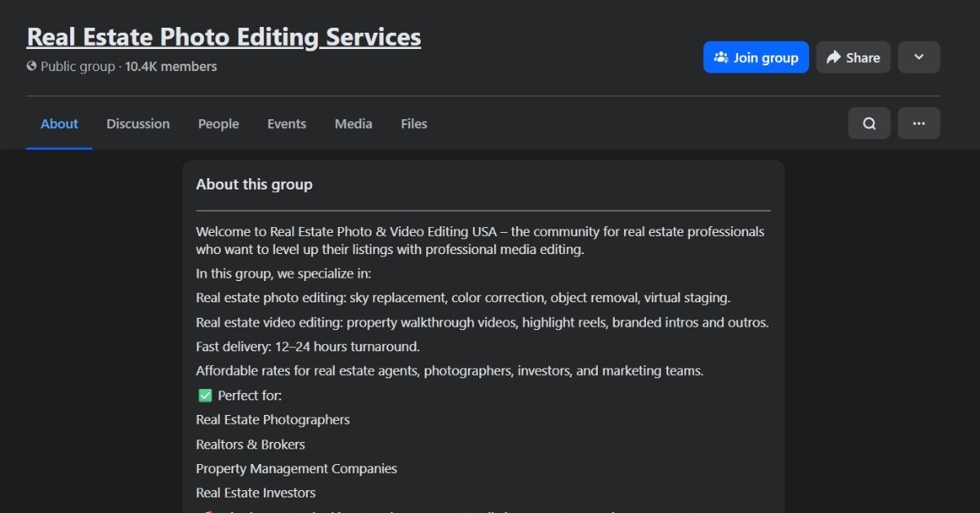This screenshot has width=980, height=513.
Task: Select the About tab
Action: [x=59, y=124]
